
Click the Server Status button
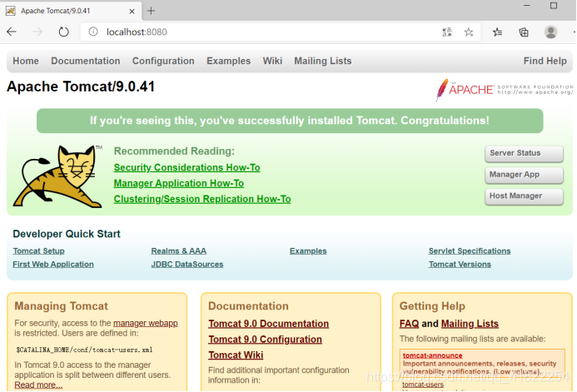point(524,153)
